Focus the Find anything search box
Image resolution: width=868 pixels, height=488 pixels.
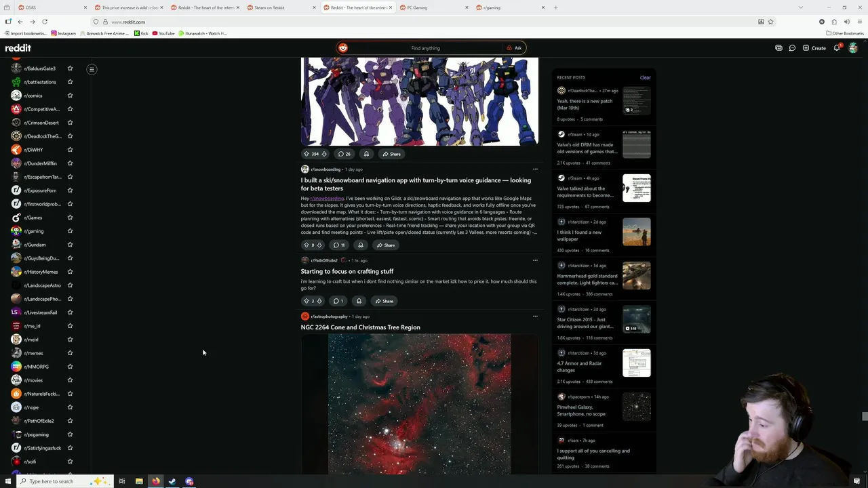(425, 48)
